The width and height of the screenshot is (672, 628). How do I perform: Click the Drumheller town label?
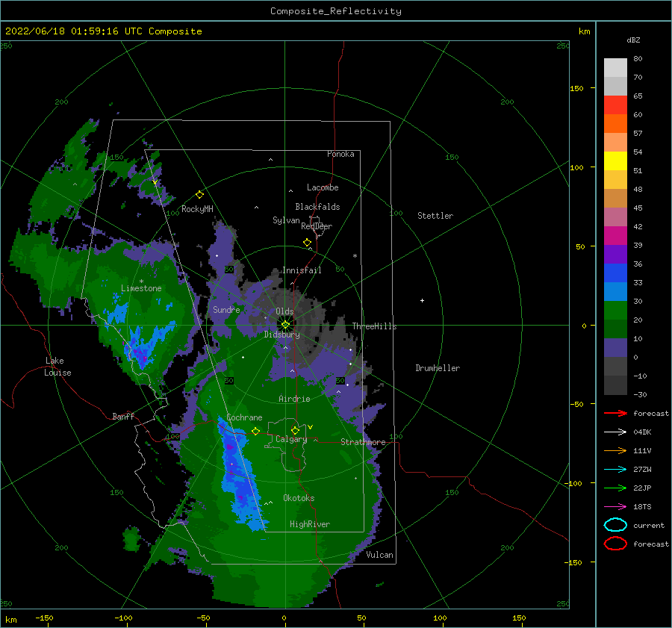click(438, 368)
